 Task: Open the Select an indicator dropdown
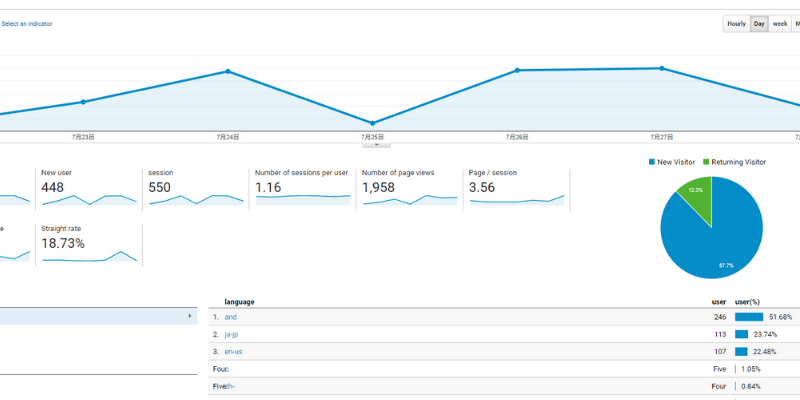tap(27, 24)
